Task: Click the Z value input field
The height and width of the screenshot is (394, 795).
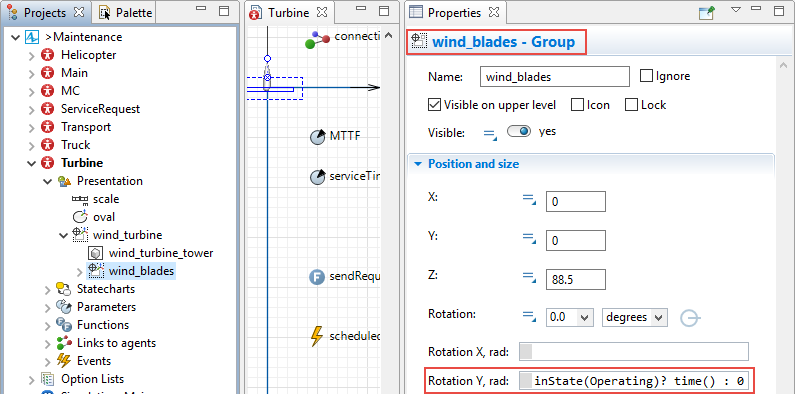Action: pos(575,279)
